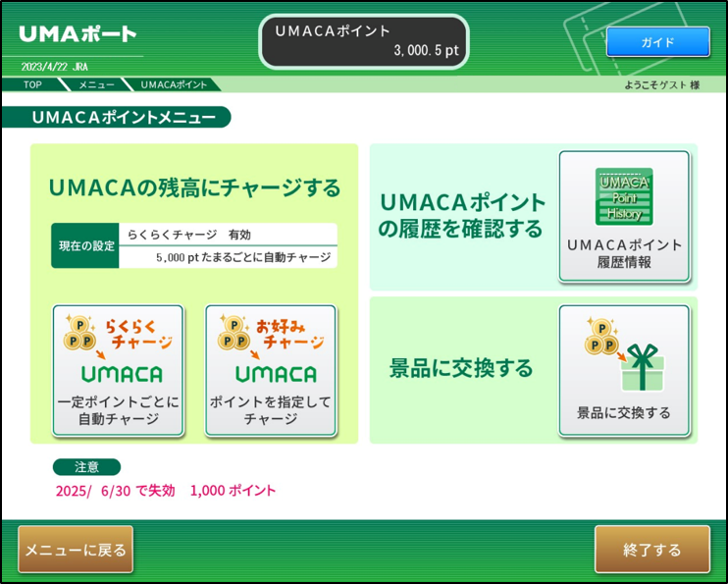Click the 現在の設定 label

(x=84, y=246)
